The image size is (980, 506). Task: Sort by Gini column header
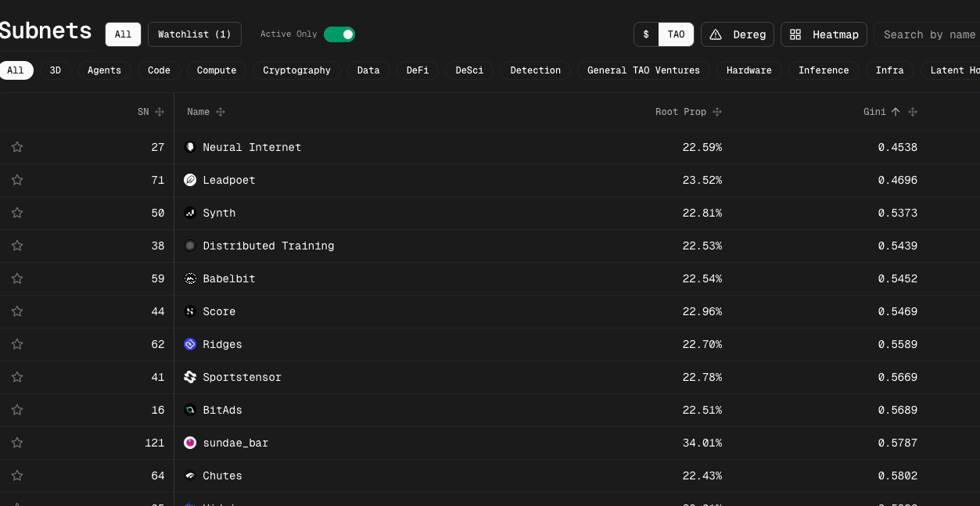[874, 112]
